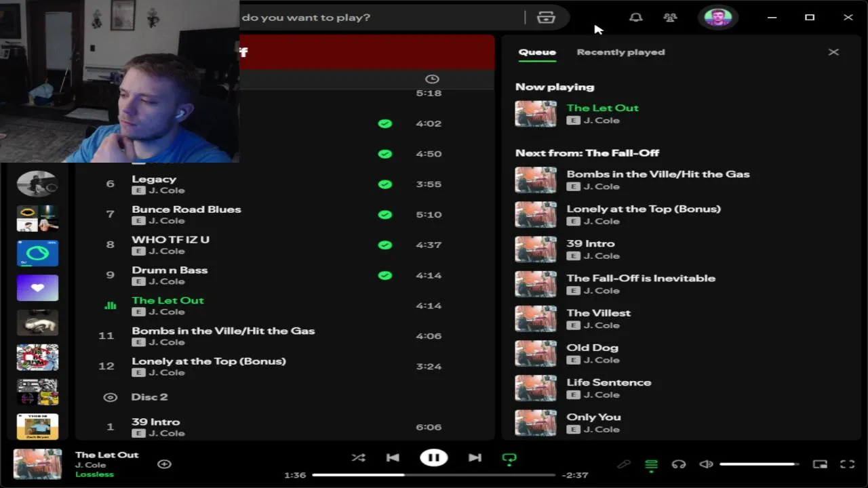868x488 pixels.
Task: Toggle the repeat button
Action: coord(509,458)
